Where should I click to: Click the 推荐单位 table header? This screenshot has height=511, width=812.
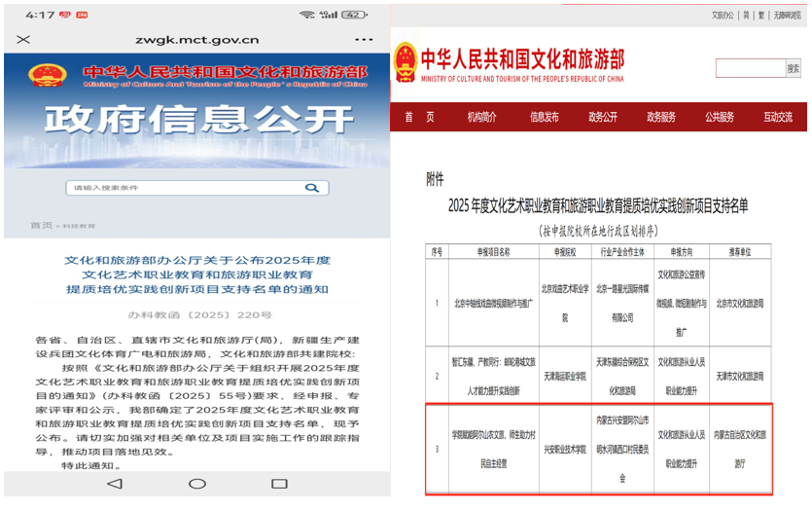tap(740, 252)
